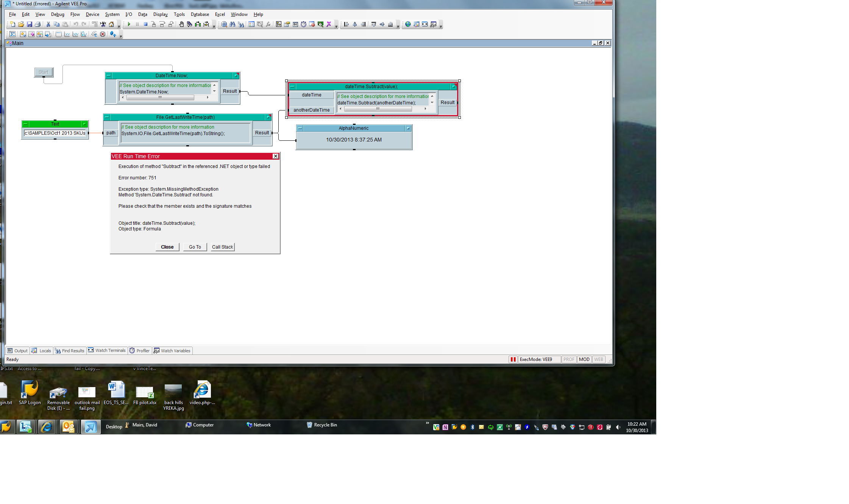This screenshot has height=504, width=849.
Task: Click the Open file folder icon
Action: click(21, 24)
